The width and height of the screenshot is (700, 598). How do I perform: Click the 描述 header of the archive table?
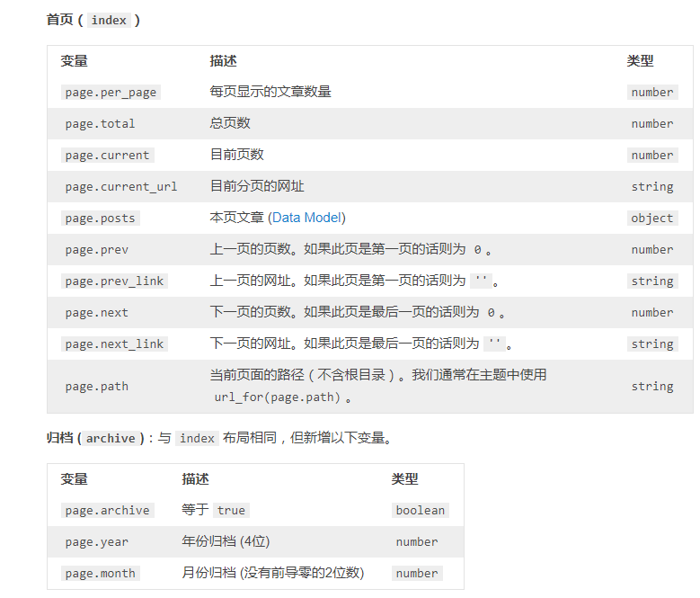tap(195, 478)
